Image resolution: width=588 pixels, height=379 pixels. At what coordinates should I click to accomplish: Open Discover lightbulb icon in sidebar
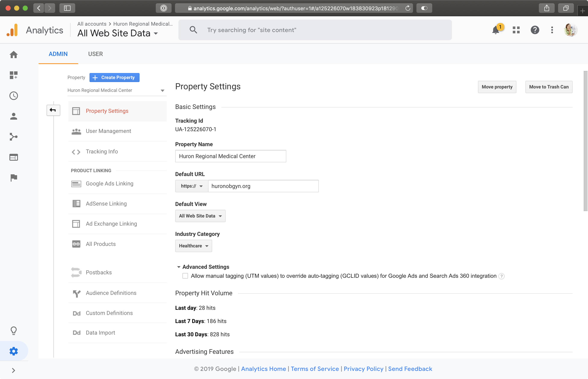[13, 331]
